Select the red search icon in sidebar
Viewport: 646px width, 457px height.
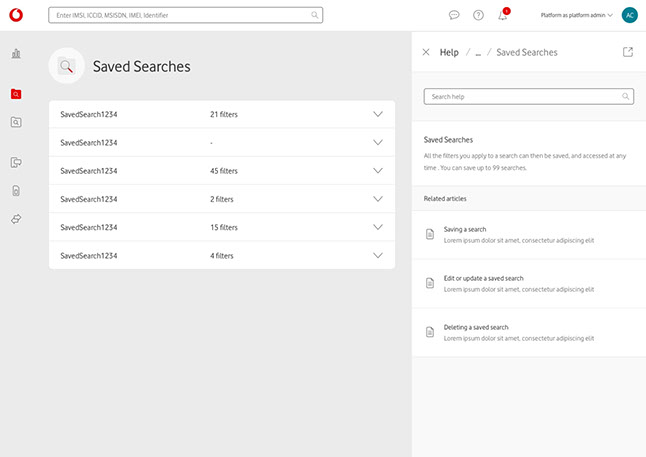(16, 94)
